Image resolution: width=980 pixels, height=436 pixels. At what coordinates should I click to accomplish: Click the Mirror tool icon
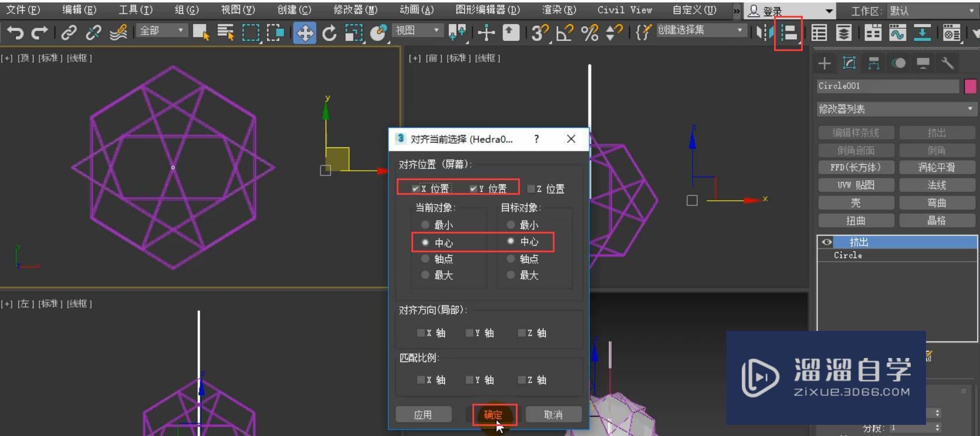click(763, 32)
